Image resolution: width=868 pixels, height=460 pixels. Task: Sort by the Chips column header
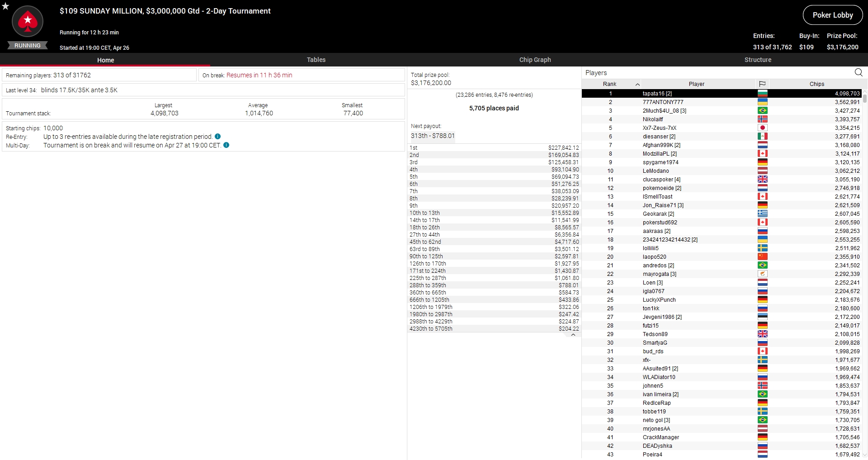816,84
